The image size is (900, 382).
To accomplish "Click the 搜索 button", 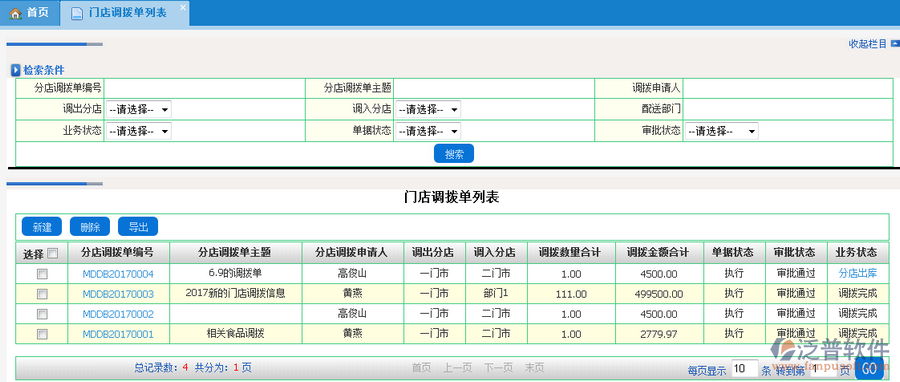I will click(x=454, y=154).
